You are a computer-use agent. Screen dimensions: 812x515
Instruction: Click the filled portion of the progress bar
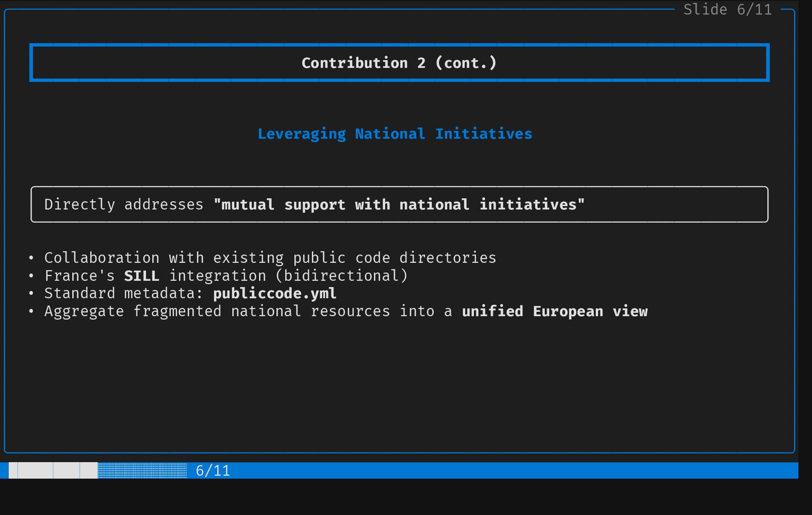[x=53, y=471]
